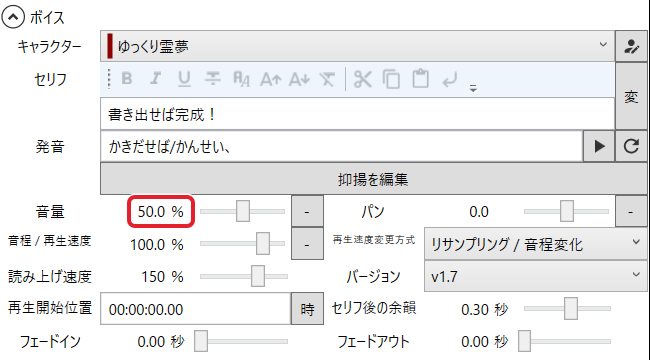Open the font settings icon
The height and width of the screenshot is (360, 650).
click(x=241, y=78)
